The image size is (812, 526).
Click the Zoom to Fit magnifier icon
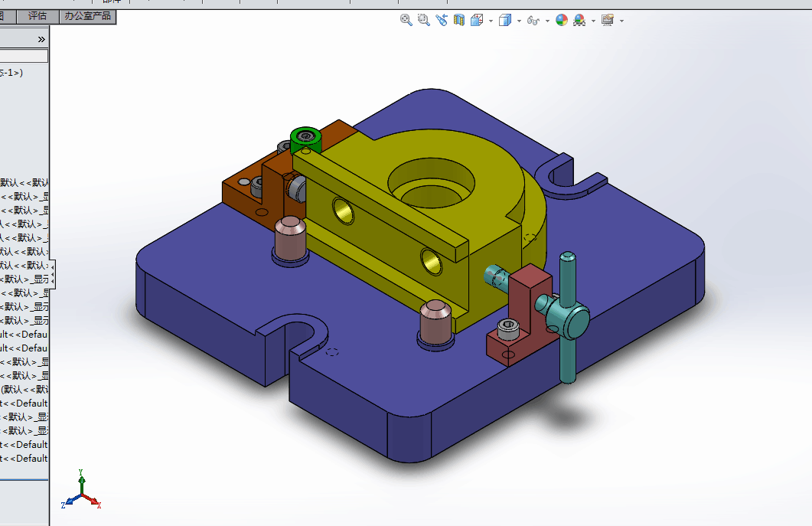tap(406, 20)
